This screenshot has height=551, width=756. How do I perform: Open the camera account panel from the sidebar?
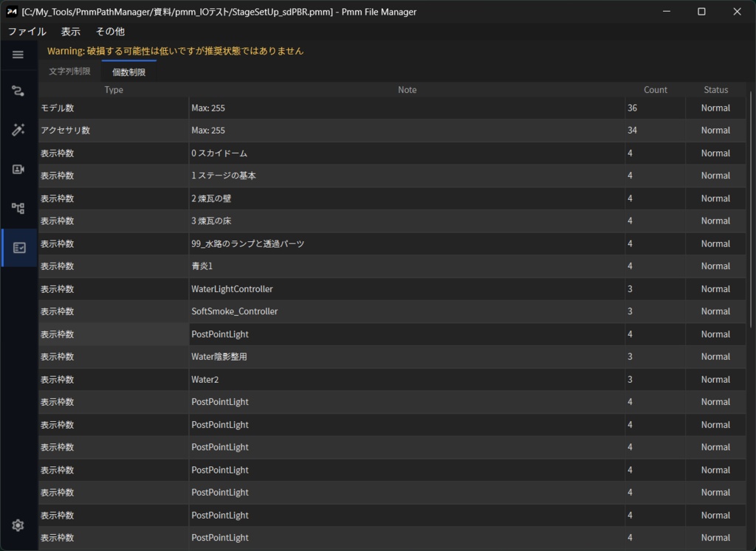pyautogui.click(x=18, y=169)
